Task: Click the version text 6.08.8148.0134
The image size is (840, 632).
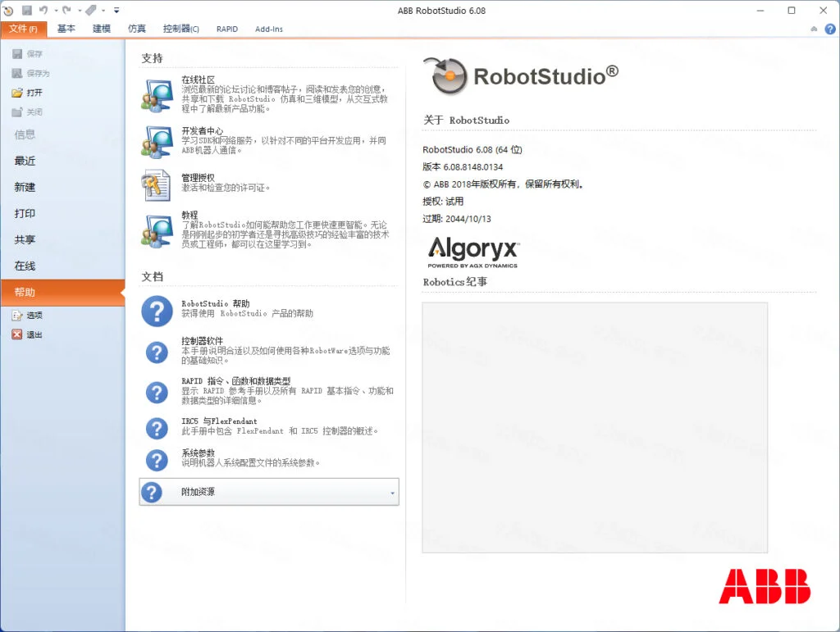Action: pos(473,167)
